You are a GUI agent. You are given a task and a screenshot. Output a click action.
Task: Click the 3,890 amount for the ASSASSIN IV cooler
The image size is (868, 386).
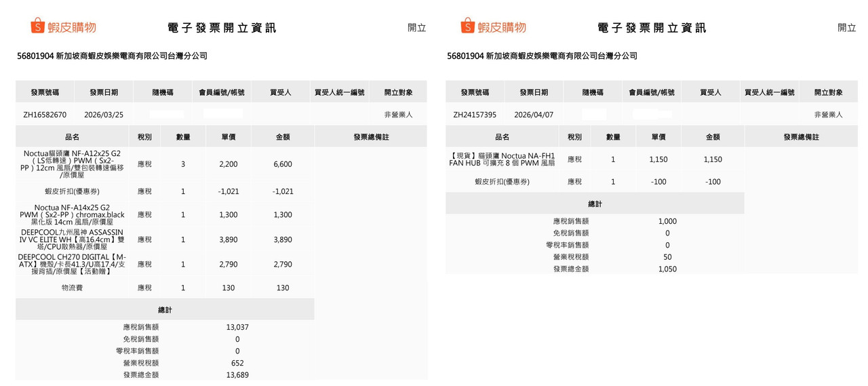click(x=283, y=239)
